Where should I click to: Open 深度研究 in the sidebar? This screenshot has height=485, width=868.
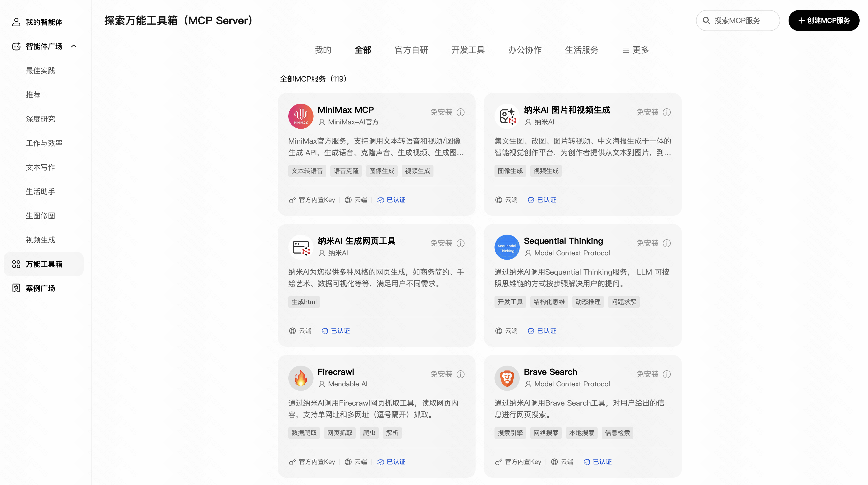[x=41, y=119]
